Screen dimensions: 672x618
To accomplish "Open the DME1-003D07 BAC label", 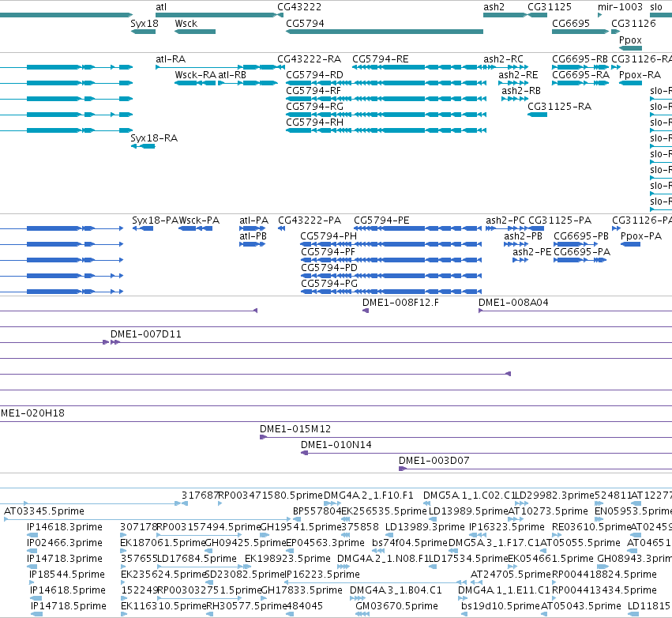I will [x=434, y=461].
